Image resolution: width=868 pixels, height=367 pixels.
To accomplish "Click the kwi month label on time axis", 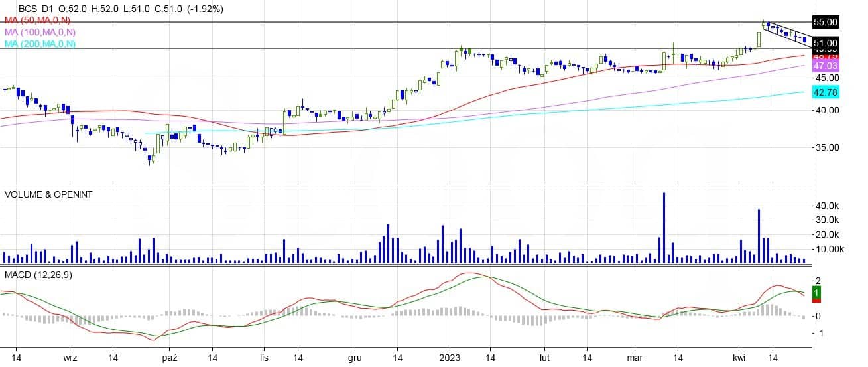I will tap(740, 357).
